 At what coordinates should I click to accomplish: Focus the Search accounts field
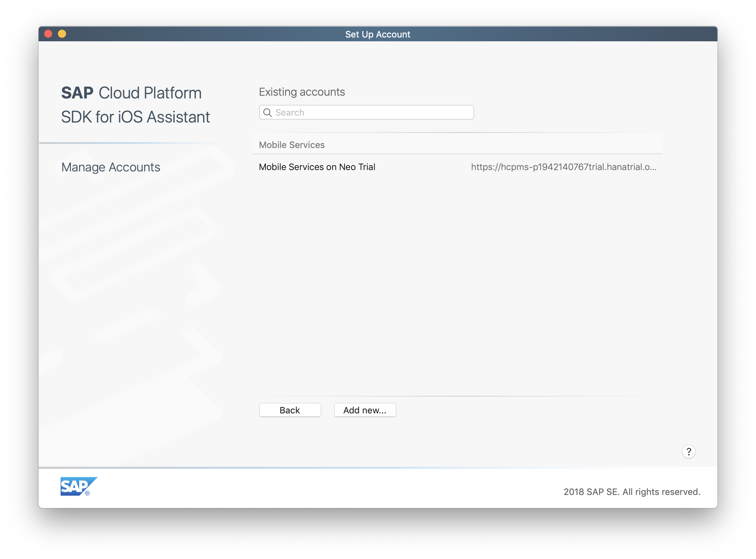[366, 113]
